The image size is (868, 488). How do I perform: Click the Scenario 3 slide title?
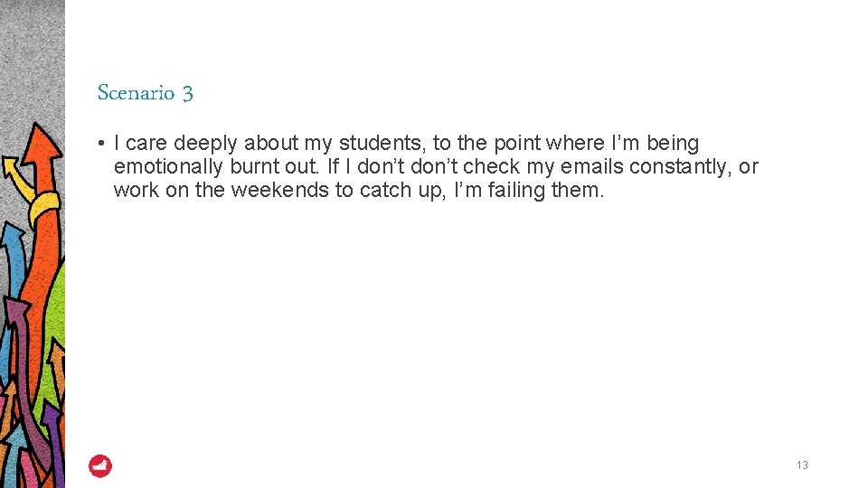145,93
